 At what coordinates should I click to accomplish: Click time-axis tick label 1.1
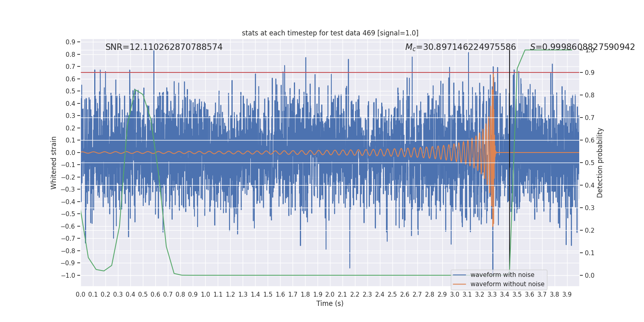coord(218,294)
